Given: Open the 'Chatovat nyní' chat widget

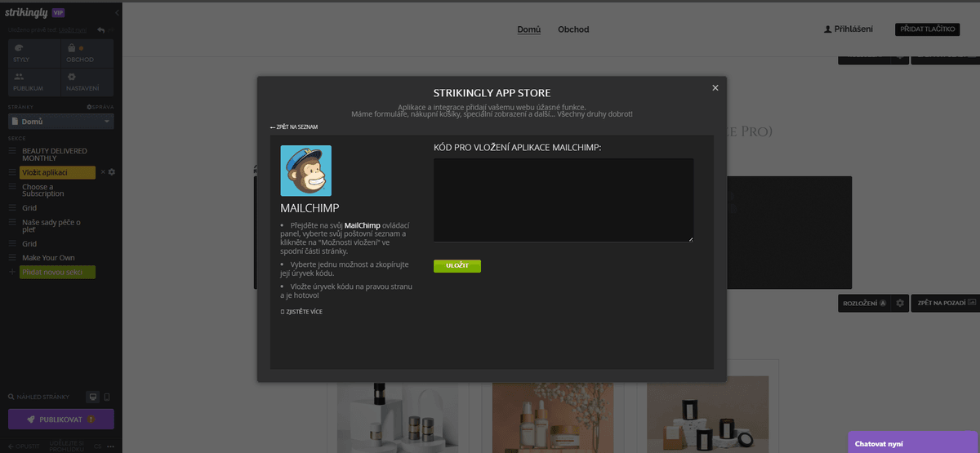Looking at the screenshot, I should 913,443.
